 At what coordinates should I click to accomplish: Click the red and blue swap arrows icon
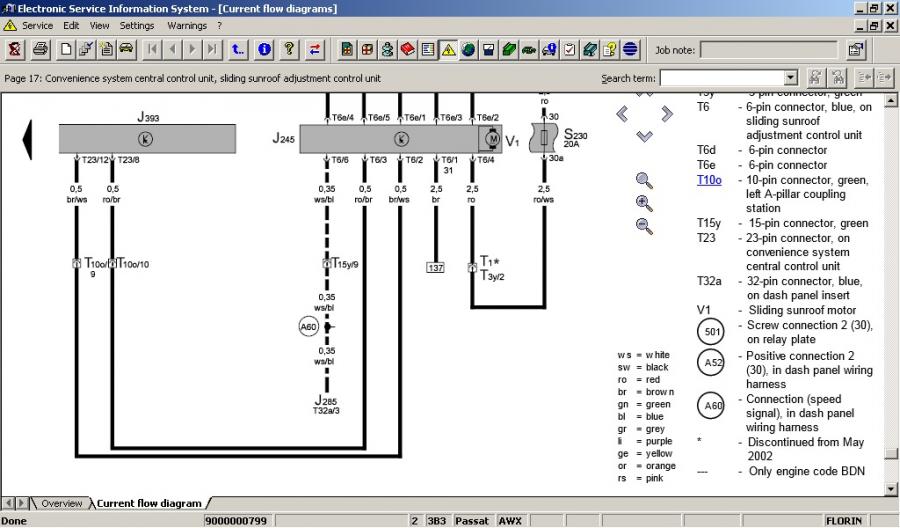[315, 49]
